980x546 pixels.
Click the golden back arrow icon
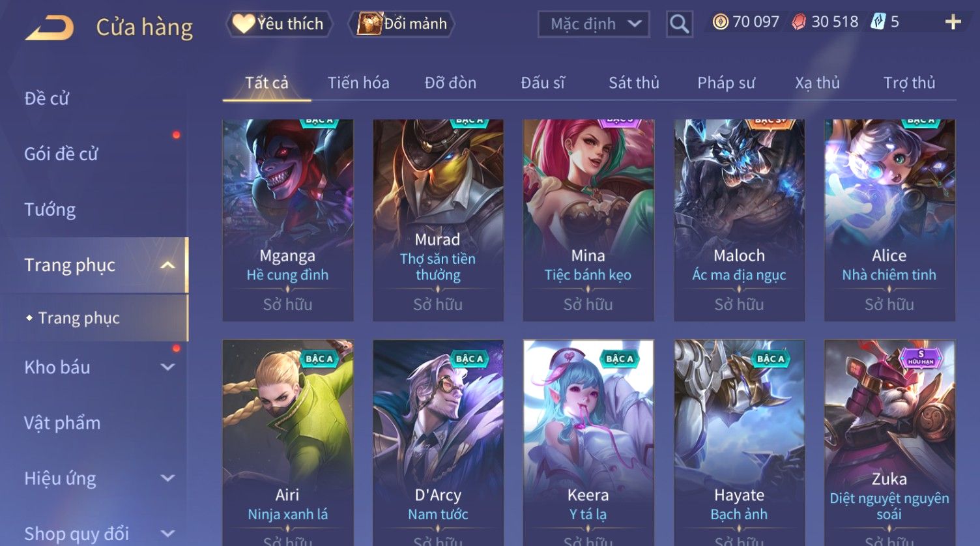click(x=50, y=27)
